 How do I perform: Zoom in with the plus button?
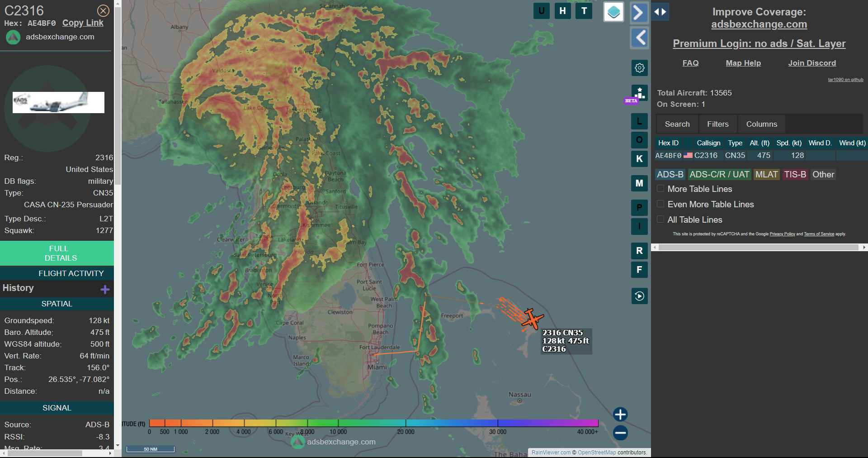620,414
